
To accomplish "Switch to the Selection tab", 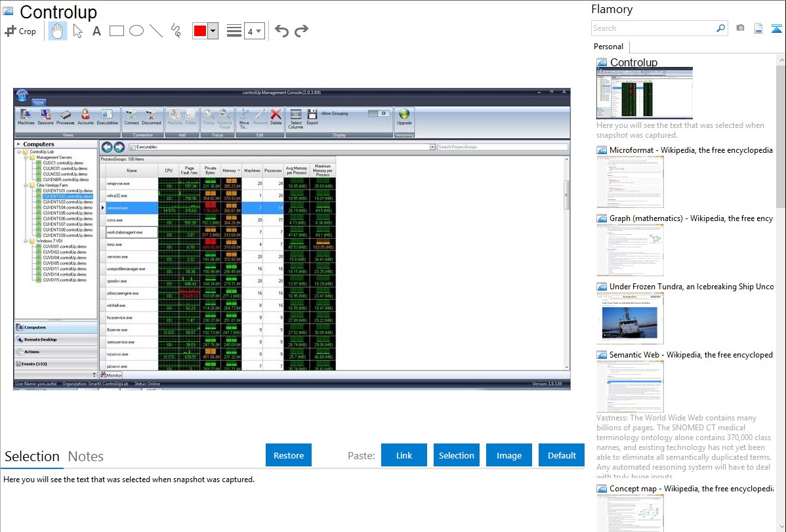I will click(32, 457).
